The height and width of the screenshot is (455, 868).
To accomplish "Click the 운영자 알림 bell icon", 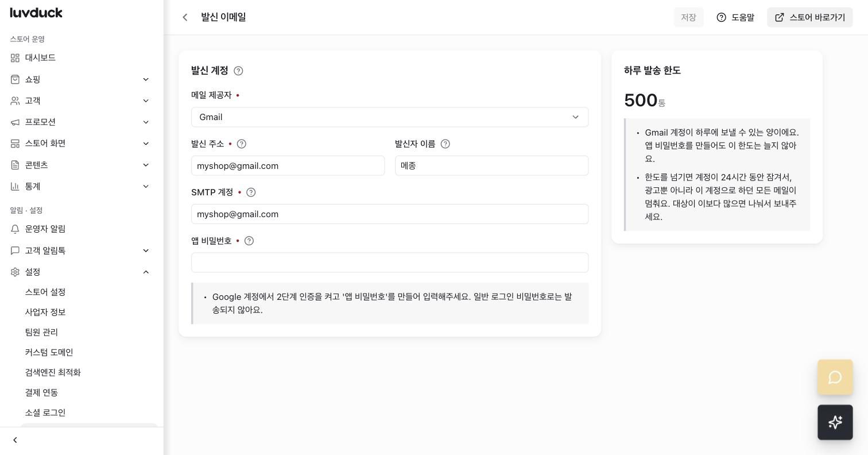I will [15, 229].
